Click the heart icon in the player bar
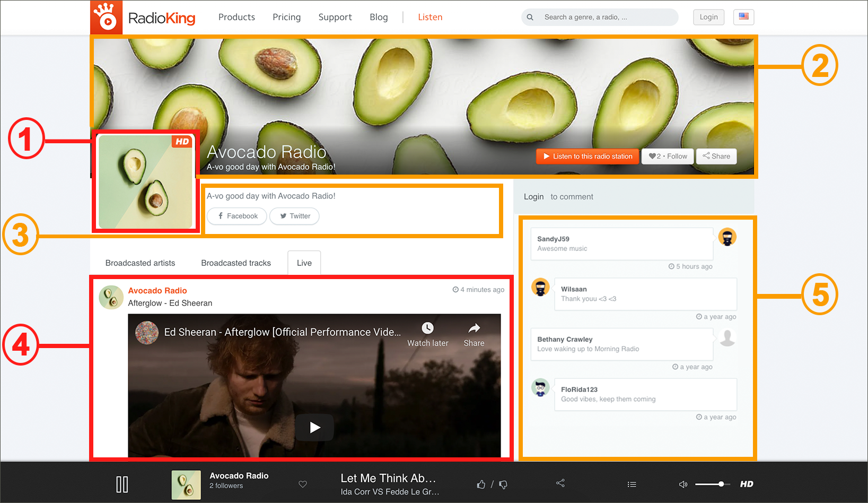The image size is (868, 503). coord(303,484)
